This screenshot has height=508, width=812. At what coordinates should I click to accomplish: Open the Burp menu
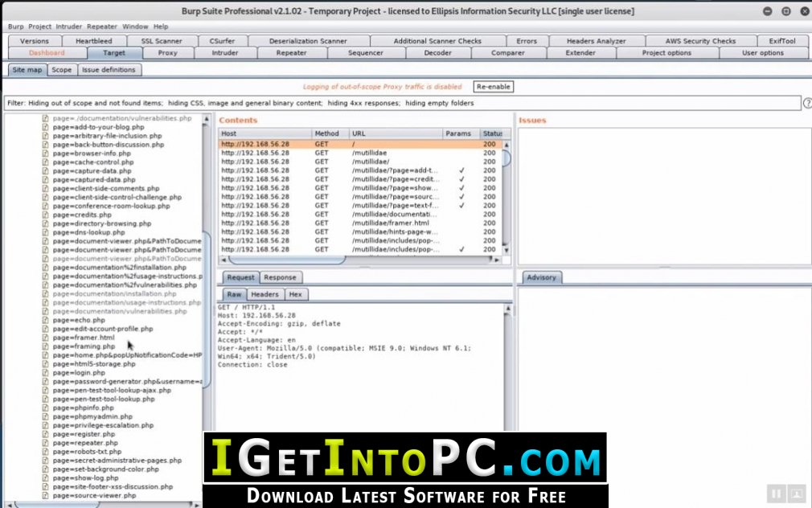coord(15,27)
